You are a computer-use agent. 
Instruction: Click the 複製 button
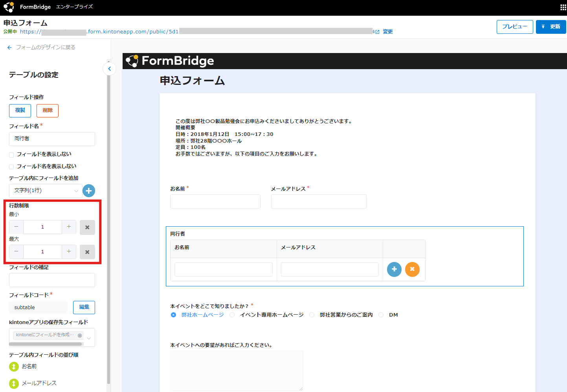pyautogui.click(x=20, y=110)
